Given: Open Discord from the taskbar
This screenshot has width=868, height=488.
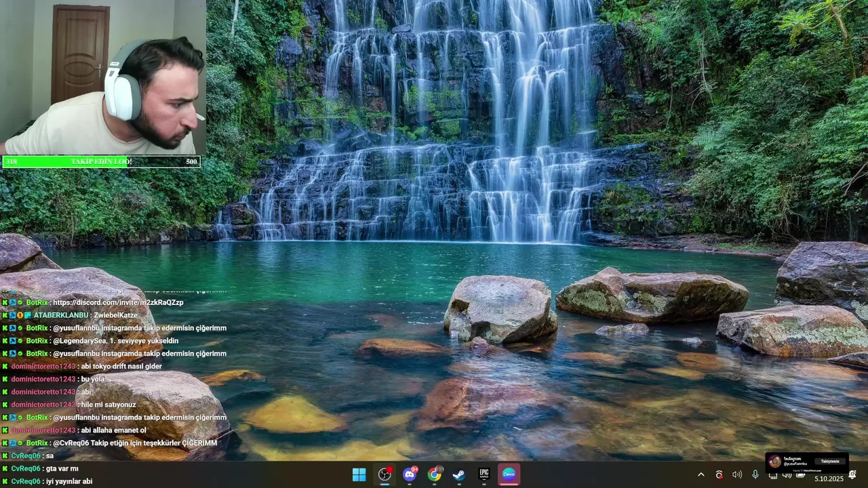Looking at the screenshot, I should [410, 474].
